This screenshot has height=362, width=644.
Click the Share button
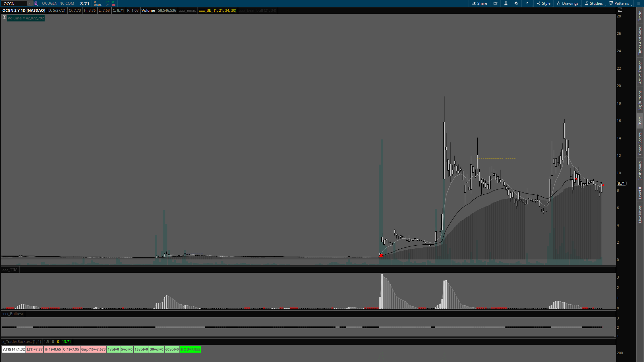coord(479,3)
